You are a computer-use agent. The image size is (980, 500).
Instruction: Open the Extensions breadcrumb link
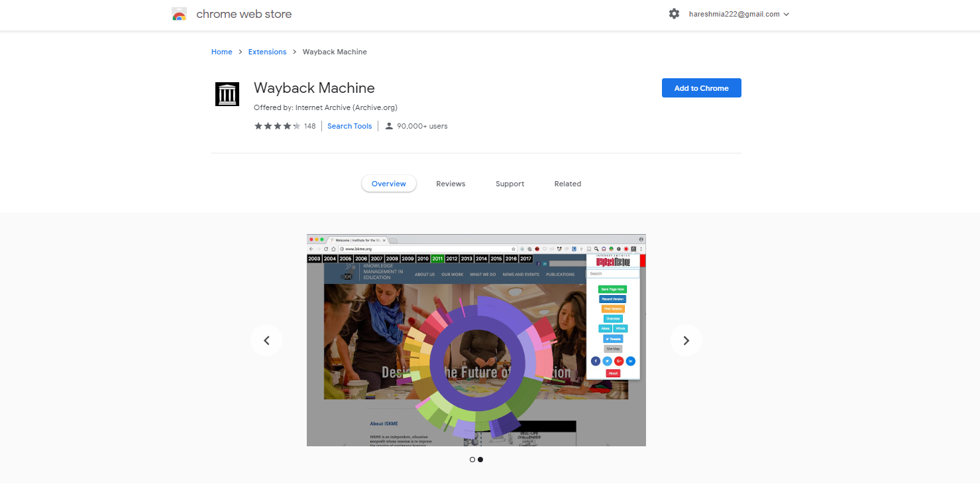coord(268,52)
